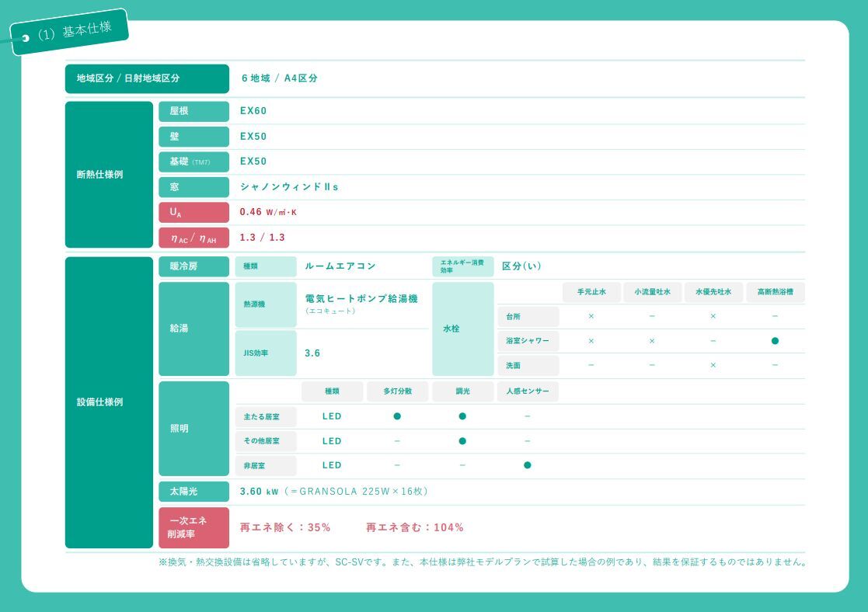
Task: Select the 1.3 / 1.3 value
Action: pos(262,238)
